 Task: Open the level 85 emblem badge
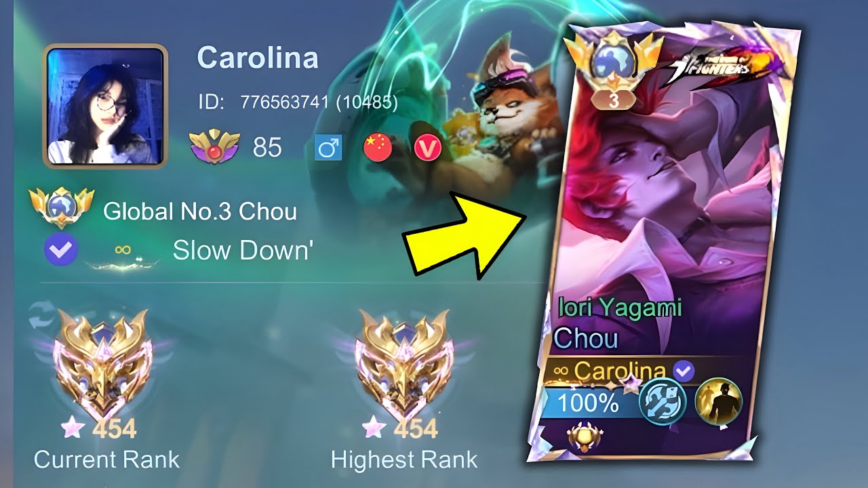point(214,146)
